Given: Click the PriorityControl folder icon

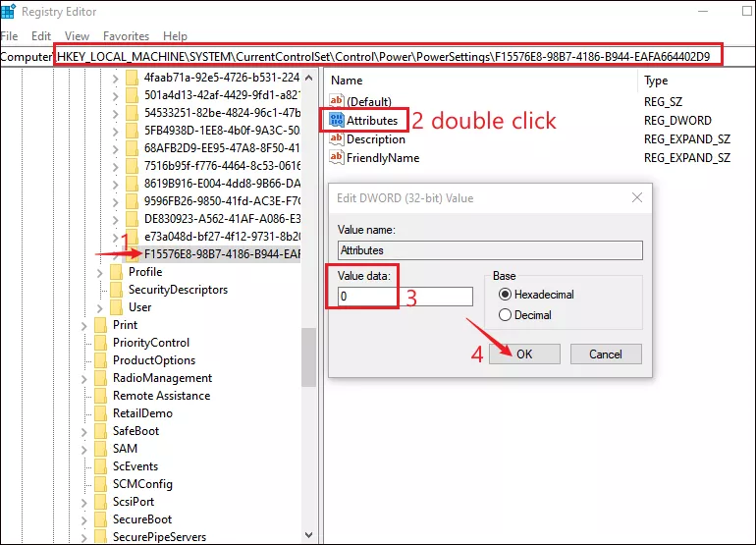Looking at the screenshot, I should pyautogui.click(x=100, y=343).
